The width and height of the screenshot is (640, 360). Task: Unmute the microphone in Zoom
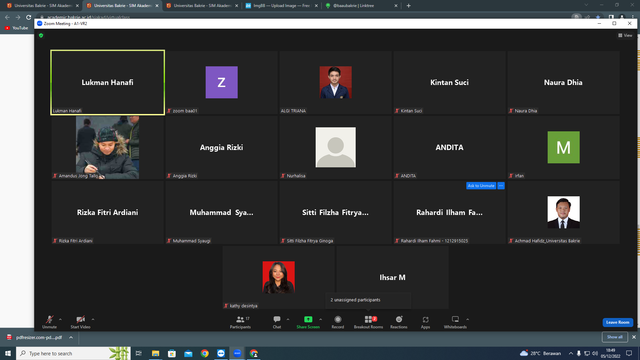49,322
